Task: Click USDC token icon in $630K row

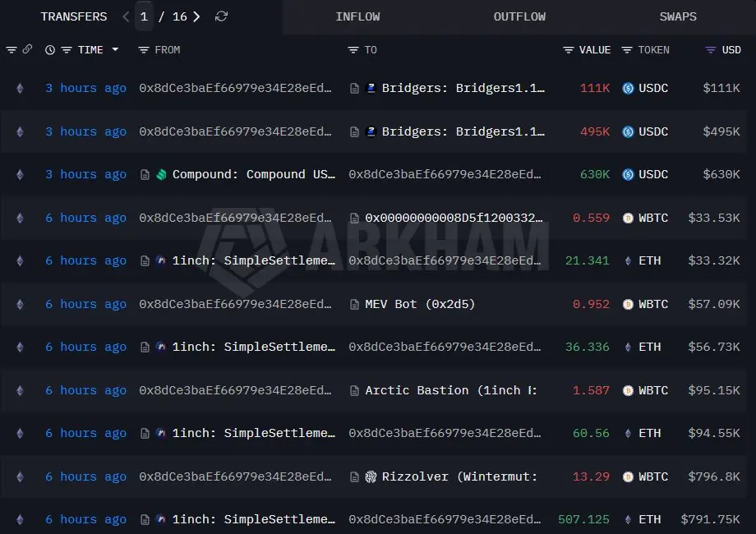Action: (628, 174)
